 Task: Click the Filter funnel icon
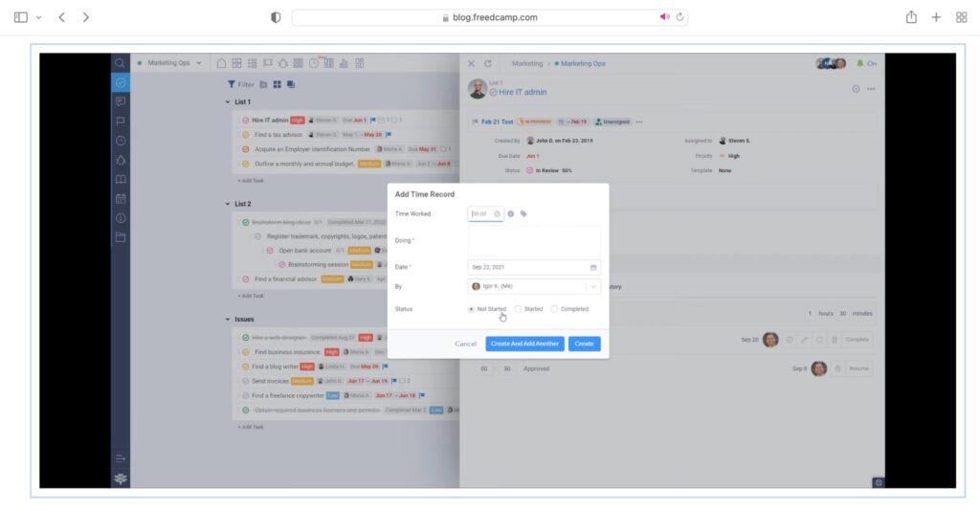point(232,84)
